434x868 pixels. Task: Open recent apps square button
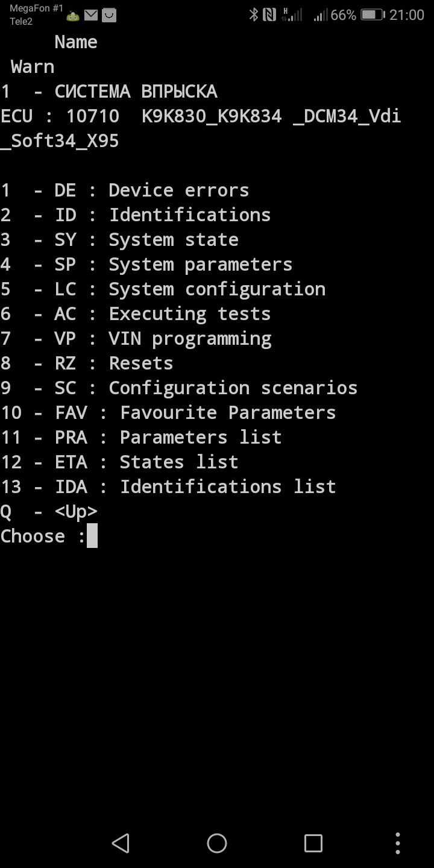[313, 843]
